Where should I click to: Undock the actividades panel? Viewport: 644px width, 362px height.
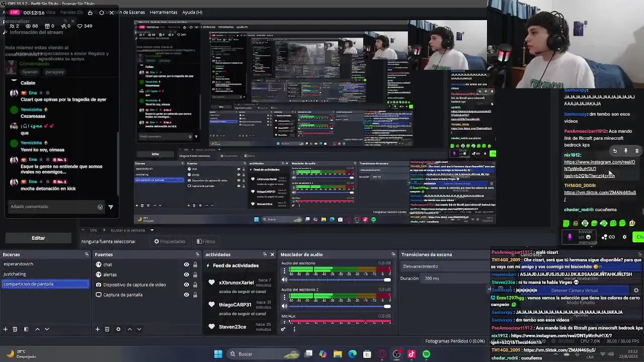[x=265, y=254]
